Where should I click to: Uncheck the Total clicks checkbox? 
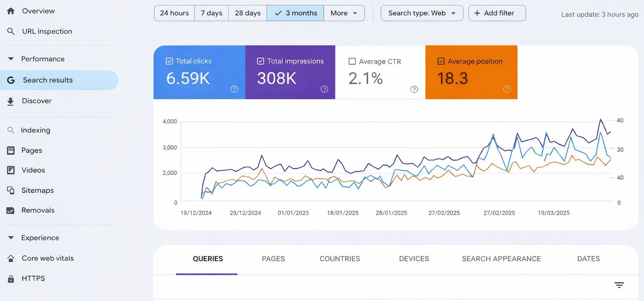coord(169,61)
